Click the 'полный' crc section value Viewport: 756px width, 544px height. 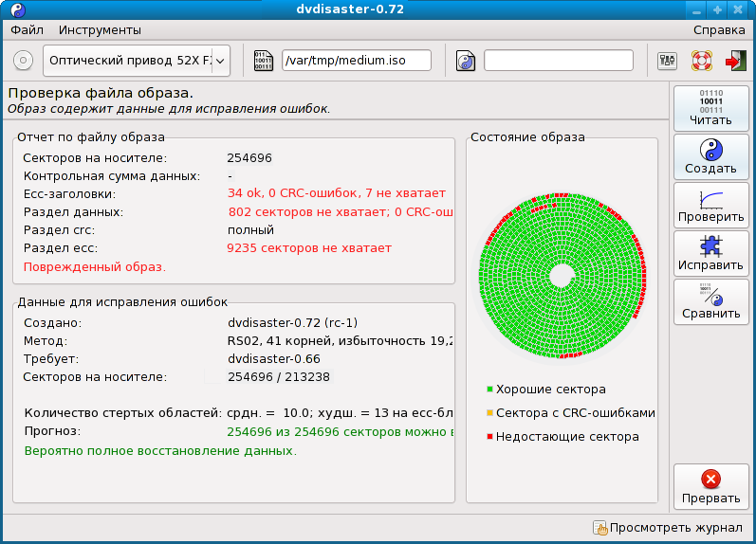250,230
